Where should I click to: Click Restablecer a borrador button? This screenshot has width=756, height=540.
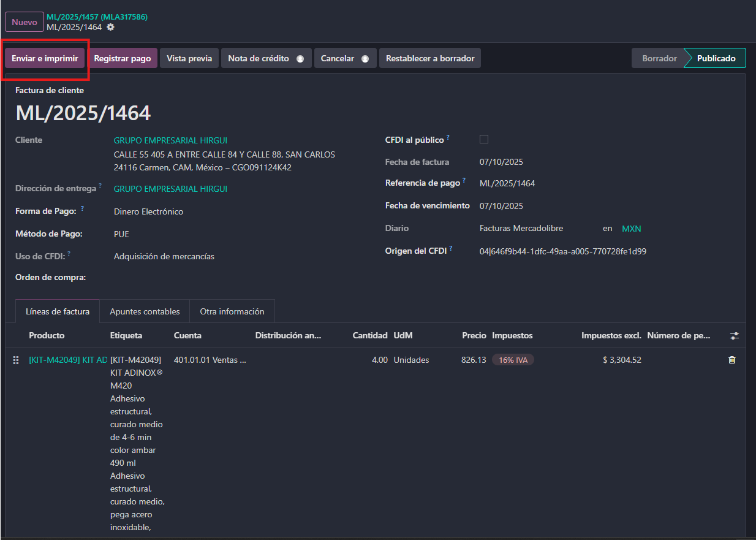pos(430,58)
